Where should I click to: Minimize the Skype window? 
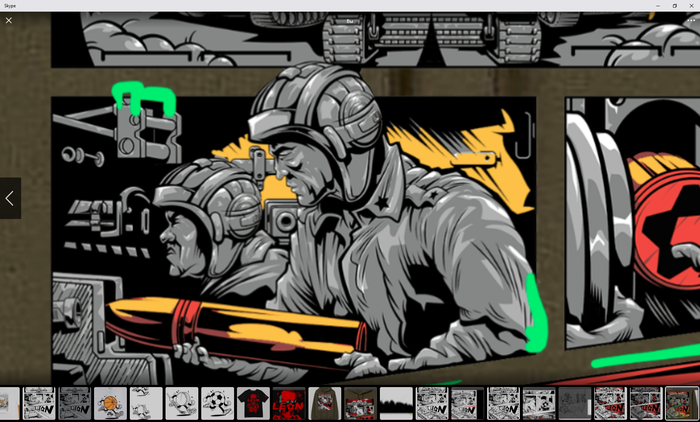pyautogui.click(x=657, y=5)
